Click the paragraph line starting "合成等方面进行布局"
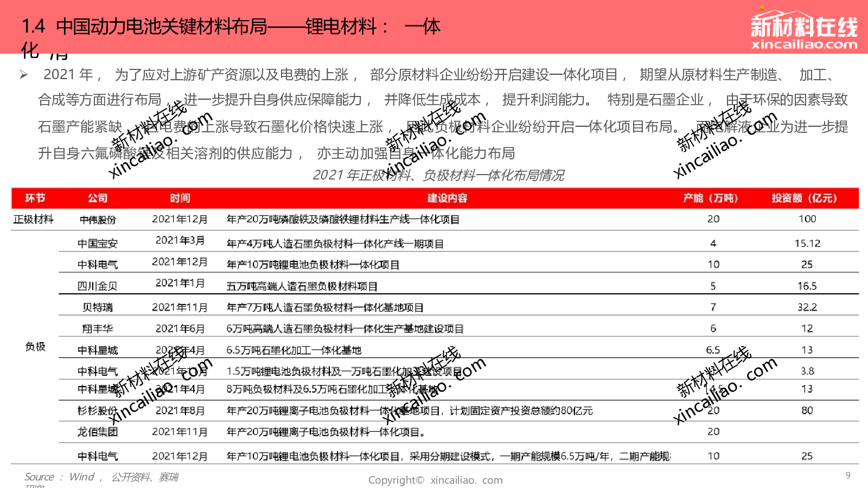 tap(443, 100)
